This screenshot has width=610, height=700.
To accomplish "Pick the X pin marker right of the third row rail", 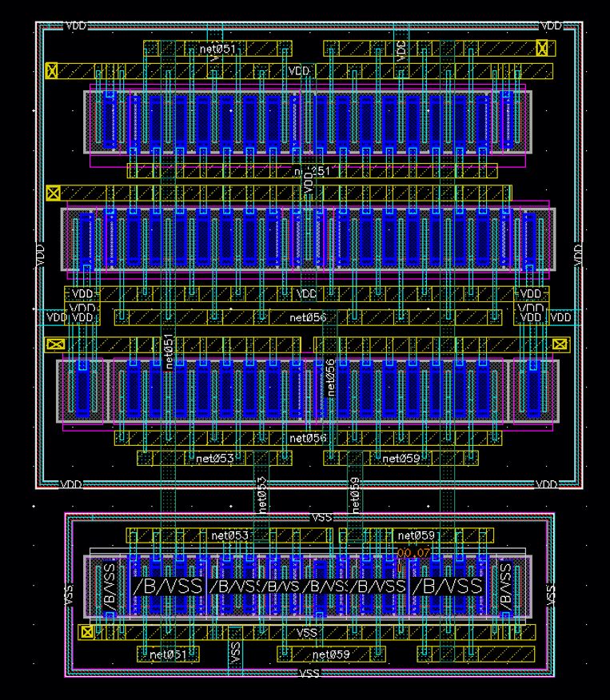I will pyautogui.click(x=560, y=344).
